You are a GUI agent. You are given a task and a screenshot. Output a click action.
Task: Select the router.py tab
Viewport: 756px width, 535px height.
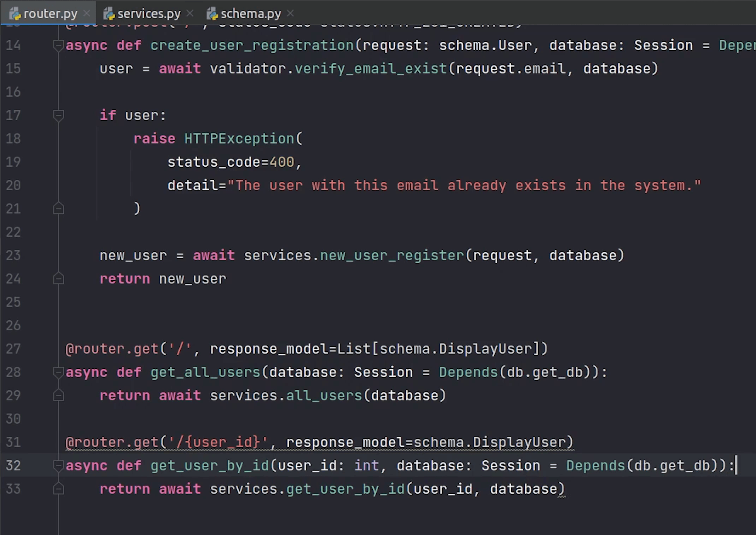[x=50, y=13]
